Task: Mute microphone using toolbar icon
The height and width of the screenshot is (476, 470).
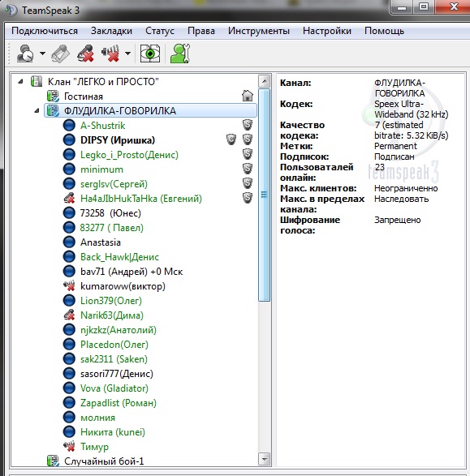Action: click(x=85, y=54)
